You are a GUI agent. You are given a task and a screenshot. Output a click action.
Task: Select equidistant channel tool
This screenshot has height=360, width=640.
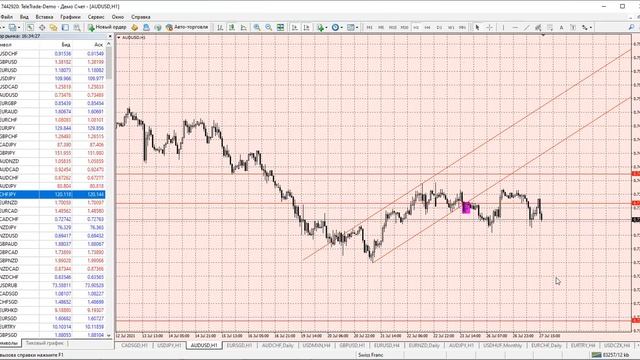pyautogui.click(x=538, y=27)
